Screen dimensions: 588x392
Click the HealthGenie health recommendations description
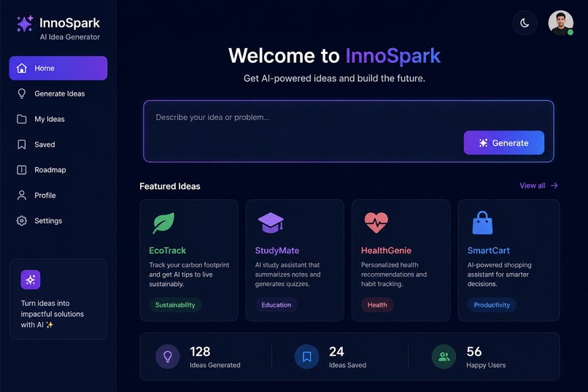tap(394, 274)
